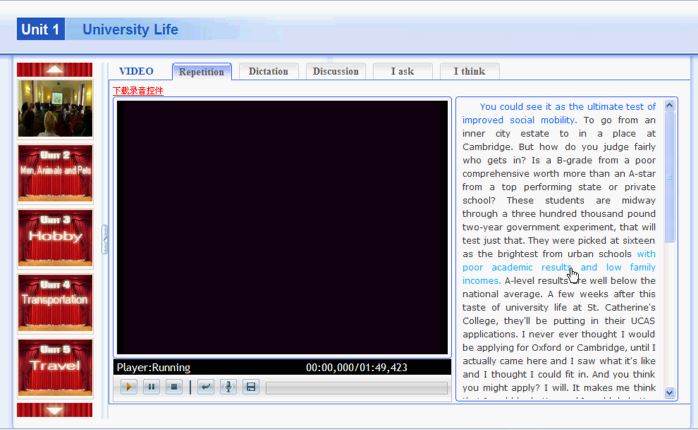Click the Unit 1 header label
The height and width of the screenshot is (430, 698).
(x=41, y=29)
